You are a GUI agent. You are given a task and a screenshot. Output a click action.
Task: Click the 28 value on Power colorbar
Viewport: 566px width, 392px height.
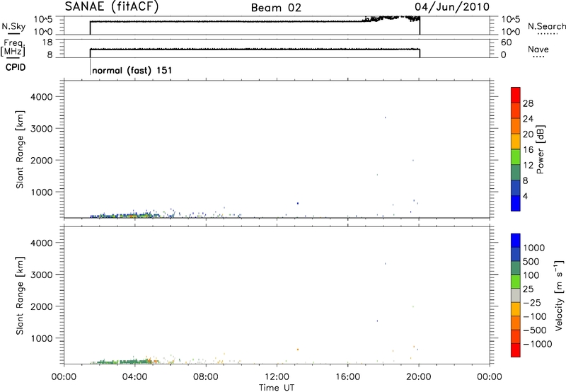click(x=528, y=103)
